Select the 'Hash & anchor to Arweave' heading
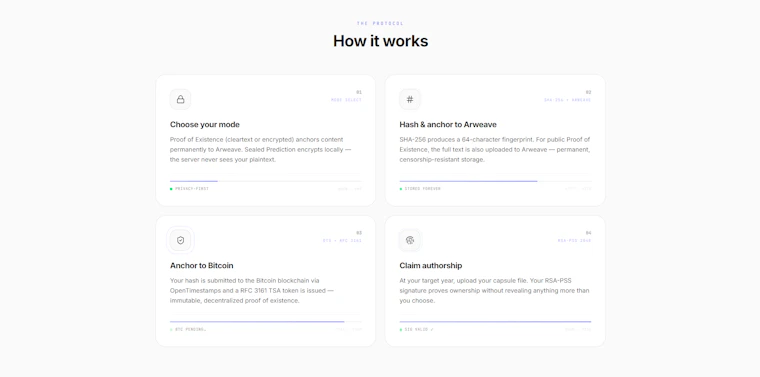 [x=448, y=125]
